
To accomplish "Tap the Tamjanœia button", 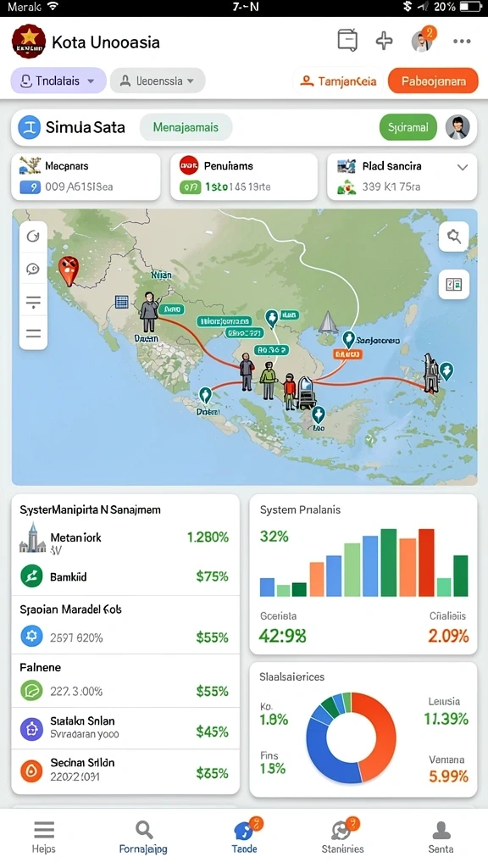I will coord(337,81).
